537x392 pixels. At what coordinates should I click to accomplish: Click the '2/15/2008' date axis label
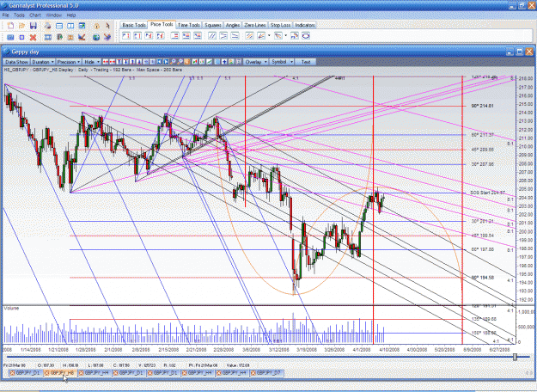(168, 350)
